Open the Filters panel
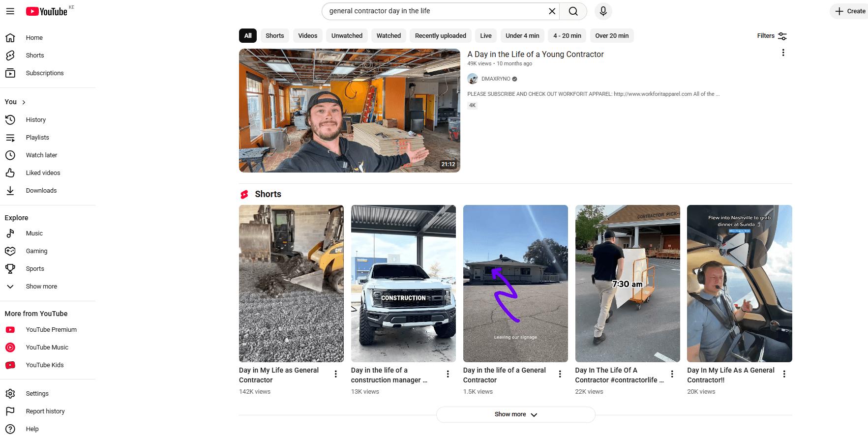Screen dimensions: 868x435 click(x=772, y=36)
